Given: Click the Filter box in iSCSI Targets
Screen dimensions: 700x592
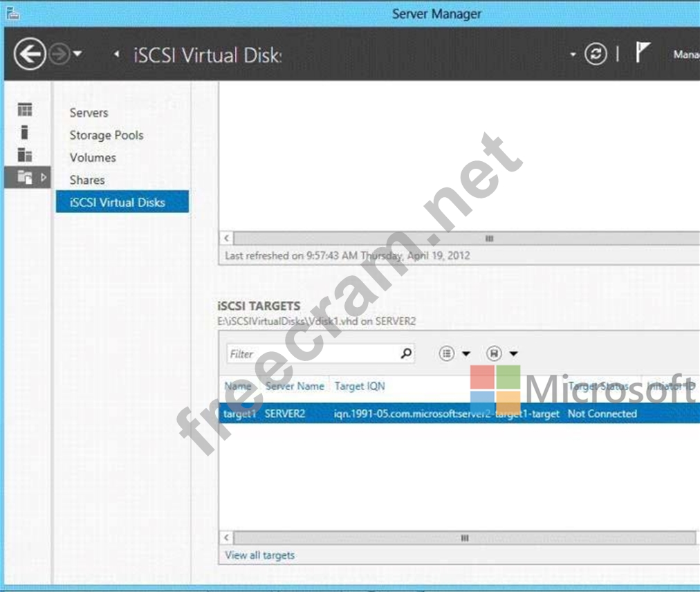Looking at the screenshot, I should pos(320,354).
